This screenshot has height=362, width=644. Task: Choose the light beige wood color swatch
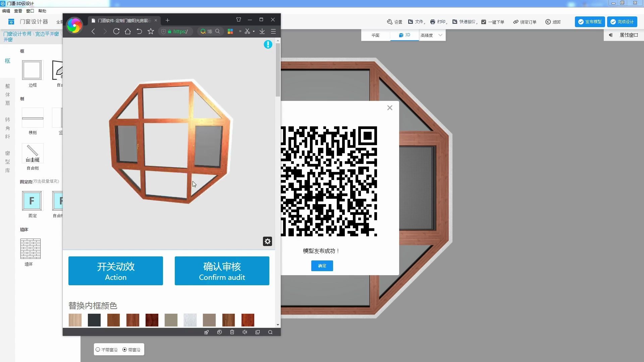(x=75, y=320)
